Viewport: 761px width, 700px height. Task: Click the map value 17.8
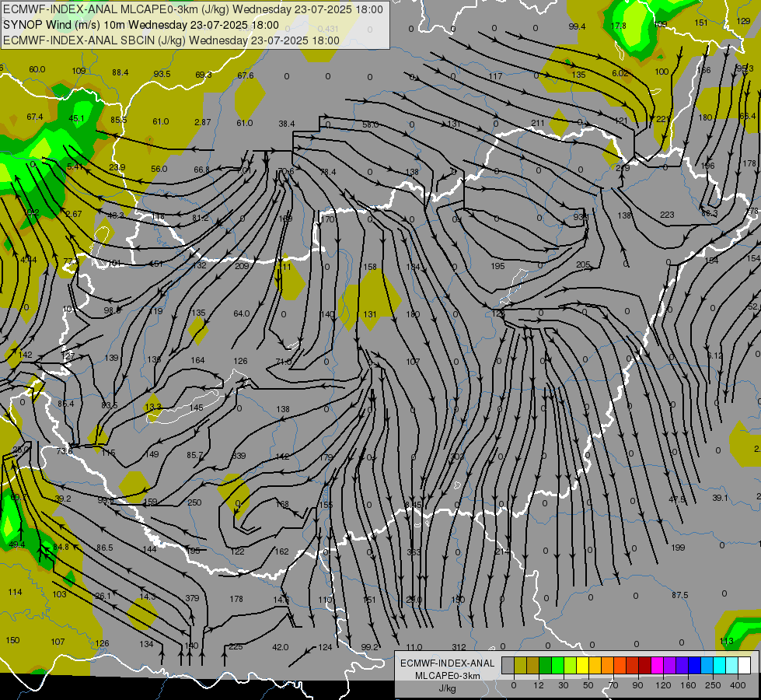pos(618,25)
